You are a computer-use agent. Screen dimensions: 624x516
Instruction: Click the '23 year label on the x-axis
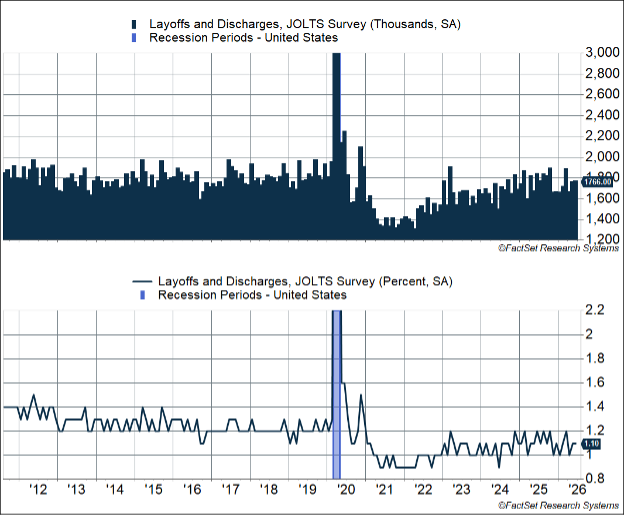tap(462, 489)
